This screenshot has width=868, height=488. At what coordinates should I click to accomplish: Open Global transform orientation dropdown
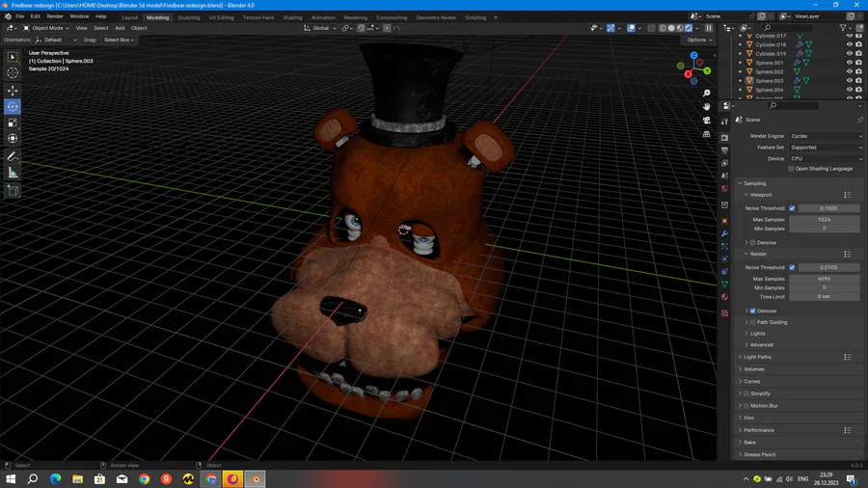[319, 28]
